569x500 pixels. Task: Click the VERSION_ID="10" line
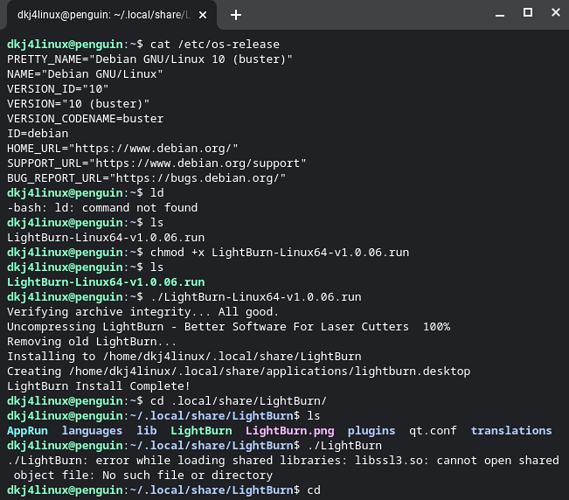pyautogui.click(x=58, y=89)
